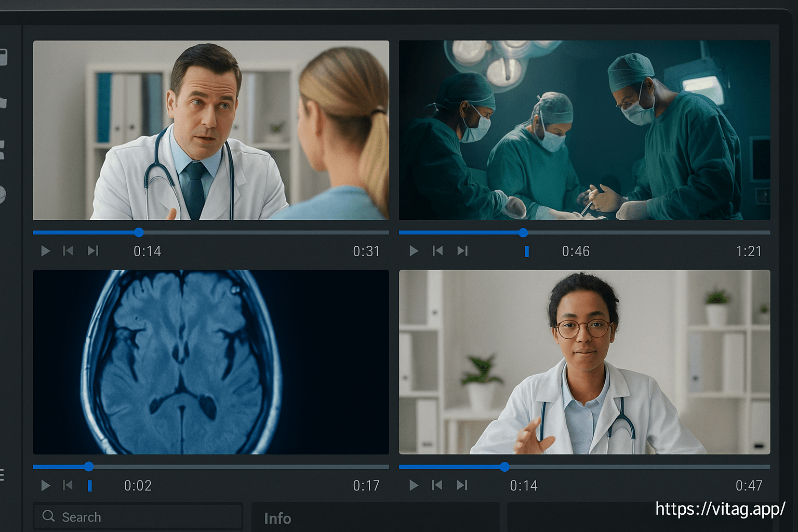Click the seek handle on consultation video progress bar
Image resolution: width=798 pixels, height=532 pixels.
click(x=139, y=232)
